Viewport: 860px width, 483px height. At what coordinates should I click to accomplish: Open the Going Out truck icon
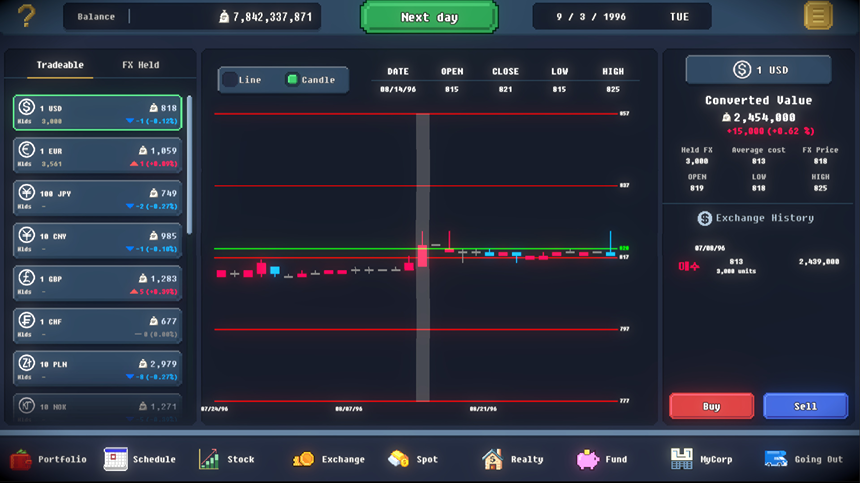[x=776, y=459]
